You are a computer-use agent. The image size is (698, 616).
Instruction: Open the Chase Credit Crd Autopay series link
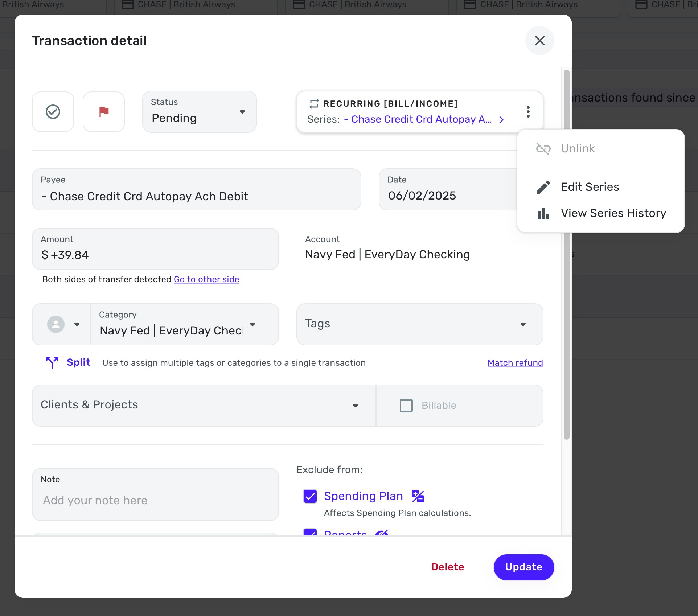(x=418, y=119)
